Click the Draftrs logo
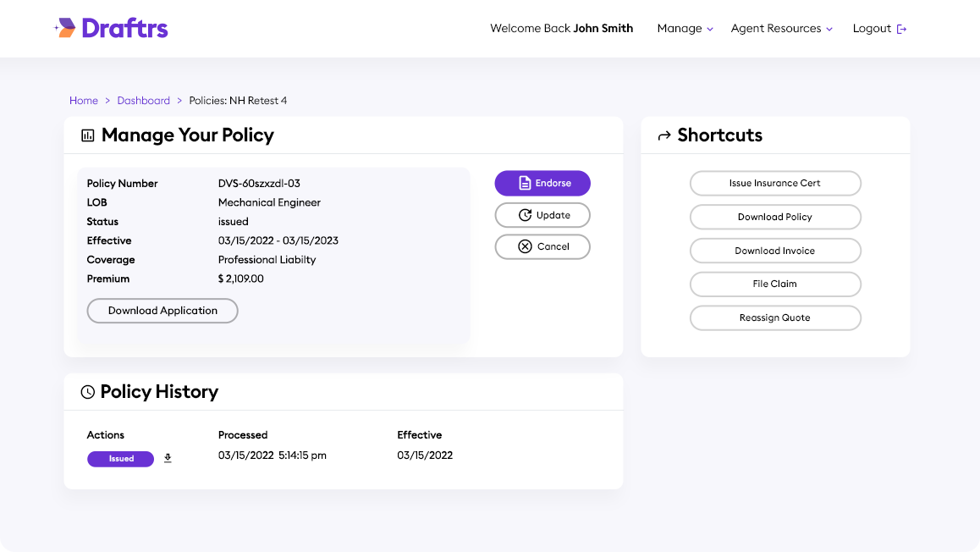 point(111,28)
